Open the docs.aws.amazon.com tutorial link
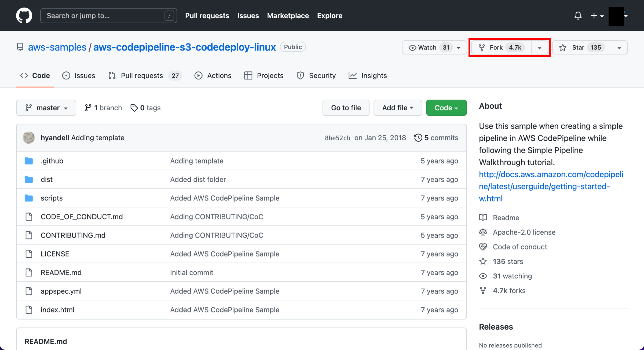The image size is (644, 350). 551,186
